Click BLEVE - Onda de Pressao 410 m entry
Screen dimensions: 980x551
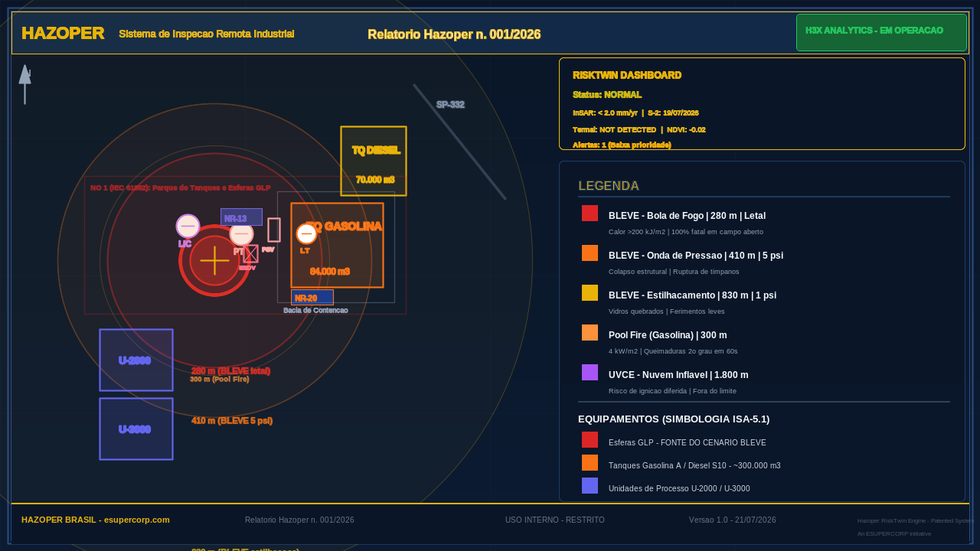pos(696,256)
